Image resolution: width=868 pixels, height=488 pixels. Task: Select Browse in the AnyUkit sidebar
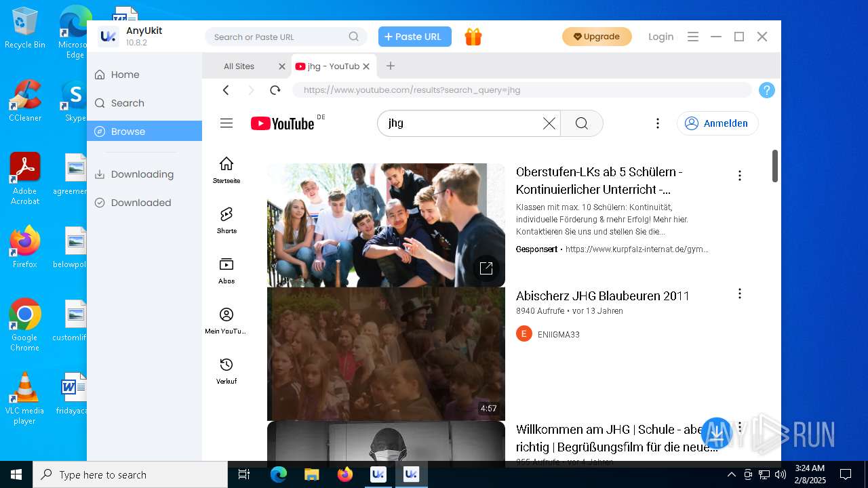pyautogui.click(x=144, y=131)
